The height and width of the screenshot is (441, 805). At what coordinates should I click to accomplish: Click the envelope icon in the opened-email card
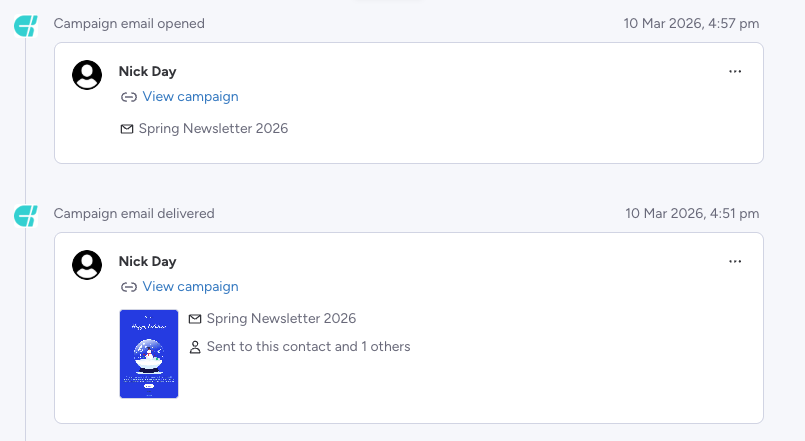tap(127, 129)
